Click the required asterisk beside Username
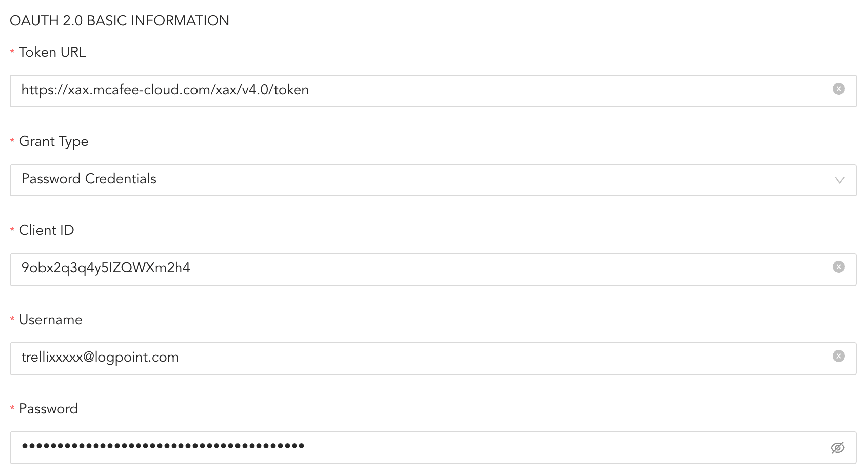Viewport: 868px width, 475px height. click(x=12, y=320)
